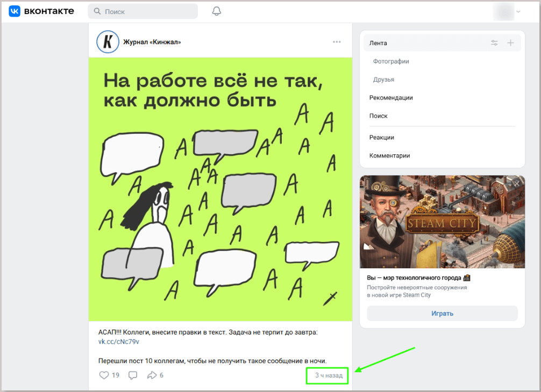The height and width of the screenshot is (392, 541).
Task: Open the green post image
Action: [220, 189]
